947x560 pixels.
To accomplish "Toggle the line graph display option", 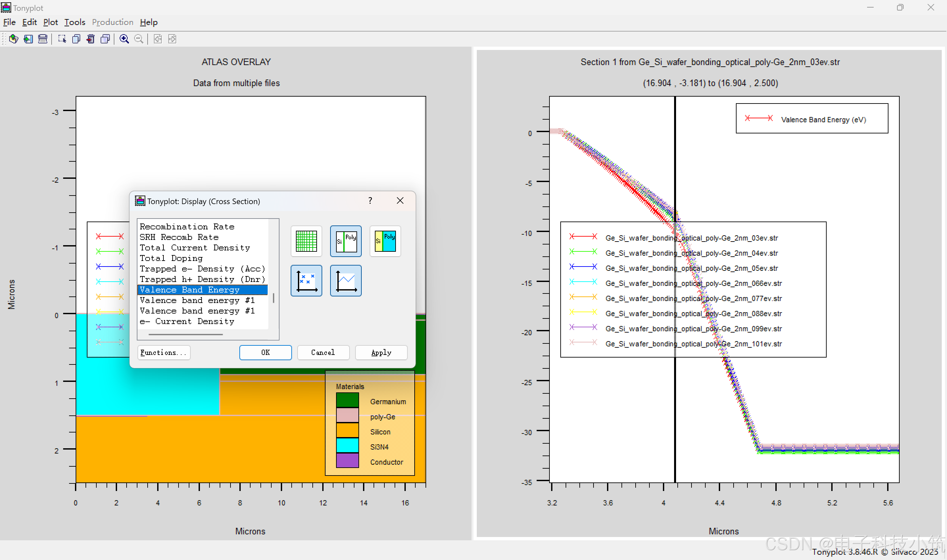I will click(346, 281).
